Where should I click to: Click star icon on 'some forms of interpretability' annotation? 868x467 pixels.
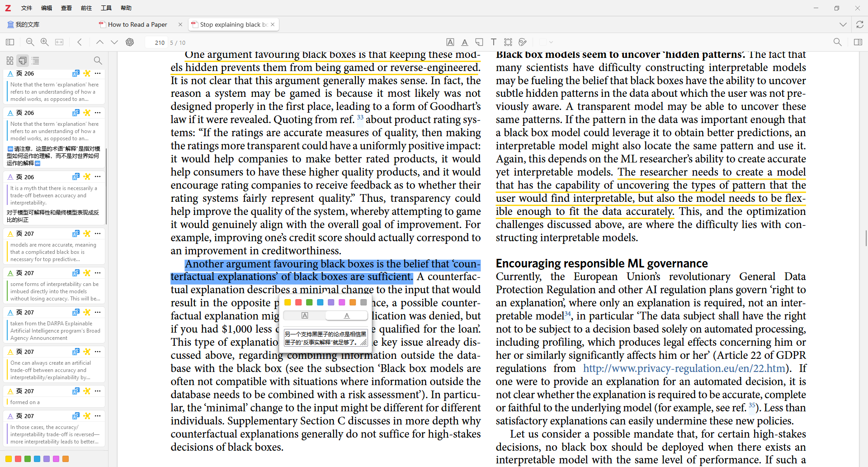[87, 272]
